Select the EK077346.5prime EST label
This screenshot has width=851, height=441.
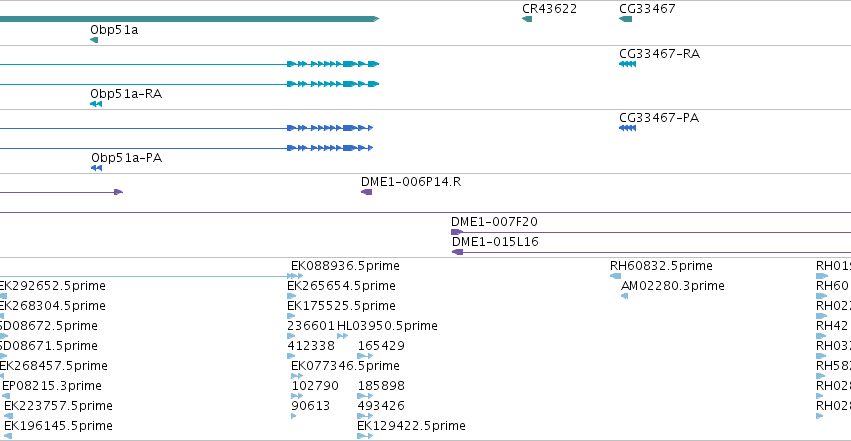pyautogui.click(x=345, y=366)
